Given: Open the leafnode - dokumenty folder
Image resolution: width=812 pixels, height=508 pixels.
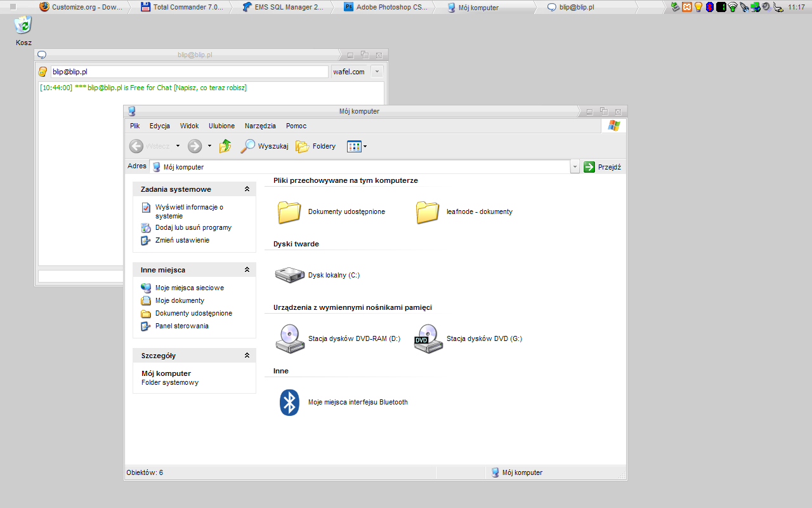Looking at the screenshot, I should (x=428, y=212).
